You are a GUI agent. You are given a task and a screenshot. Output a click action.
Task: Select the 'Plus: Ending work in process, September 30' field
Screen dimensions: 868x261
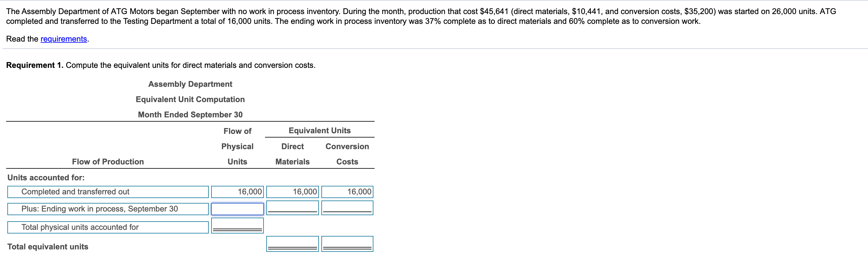108,209
